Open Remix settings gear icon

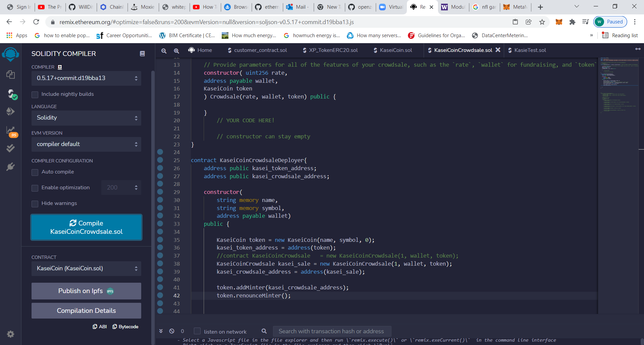(10, 334)
